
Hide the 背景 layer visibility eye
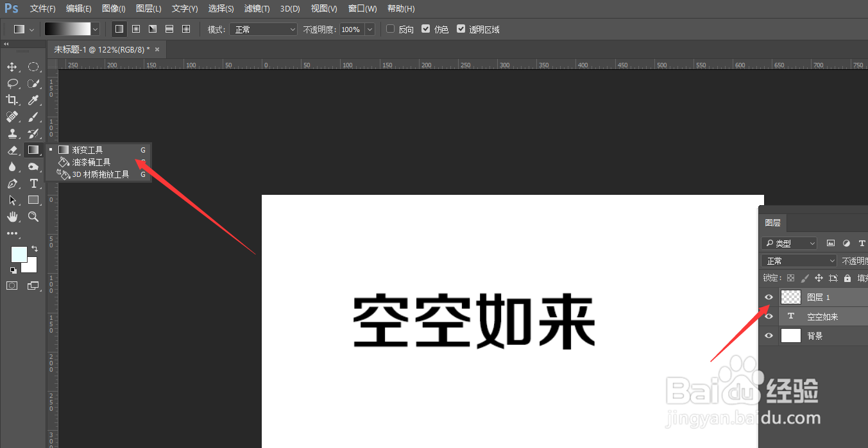768,335
